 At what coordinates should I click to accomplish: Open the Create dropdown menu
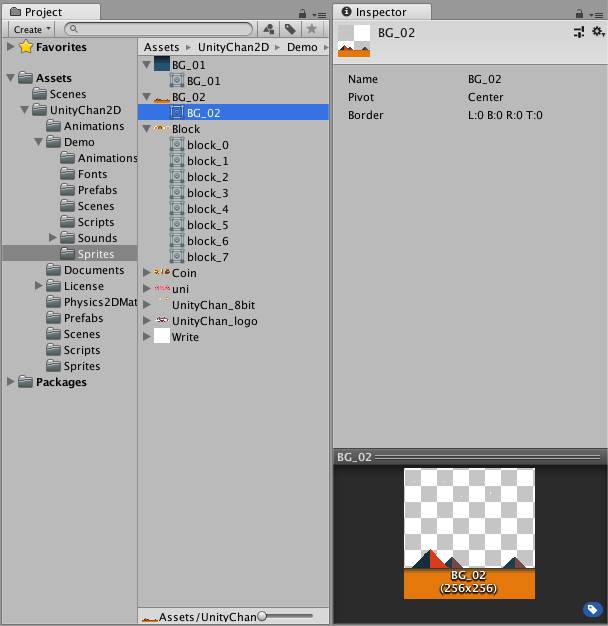31,30
